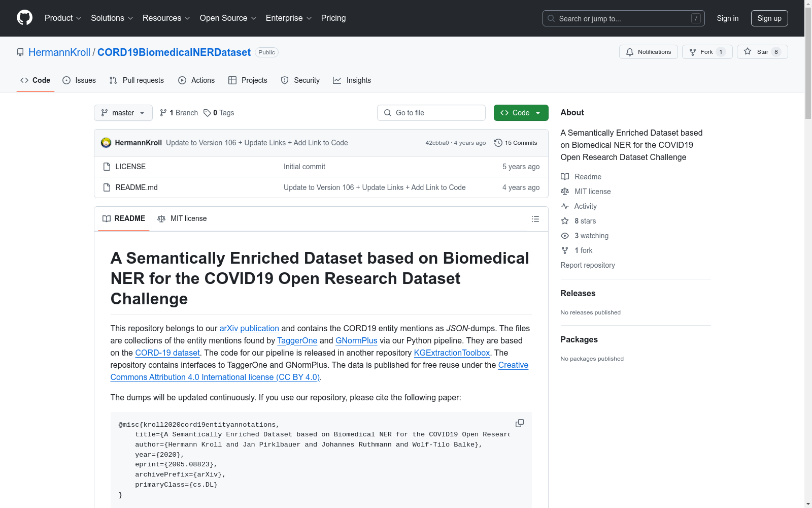Click the file icon beside README.md
The width and height of the screenshot is (812, 508).
(x=107, y=187)
